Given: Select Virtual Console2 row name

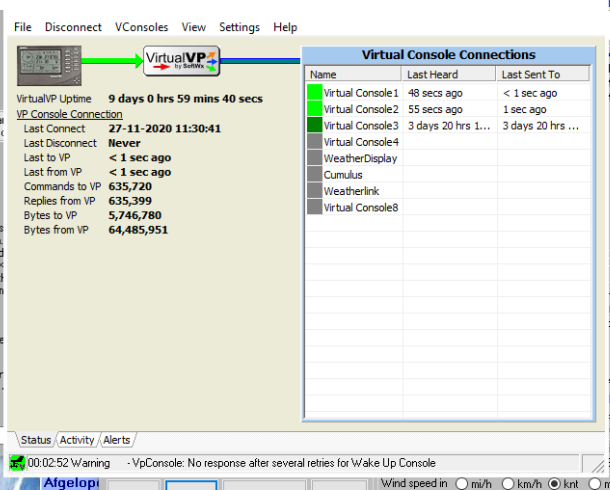Looking at the screenshot, I should (x=361, y=109).
